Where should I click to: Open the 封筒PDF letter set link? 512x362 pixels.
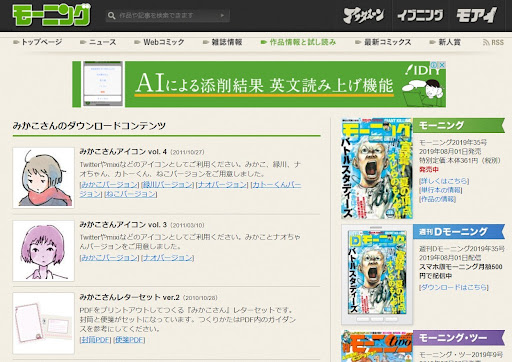pyautogui.click(x=96, y=340)
